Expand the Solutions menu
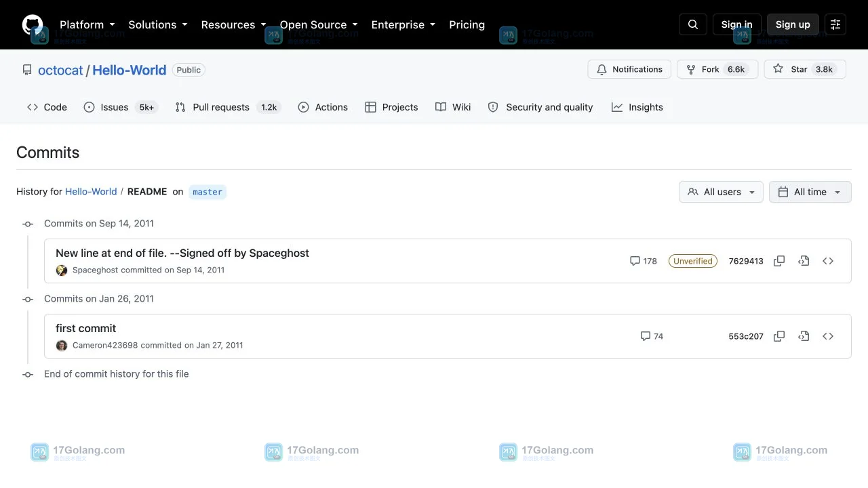The width and height of the screenshot is (868, 488). tap(158, 24)
